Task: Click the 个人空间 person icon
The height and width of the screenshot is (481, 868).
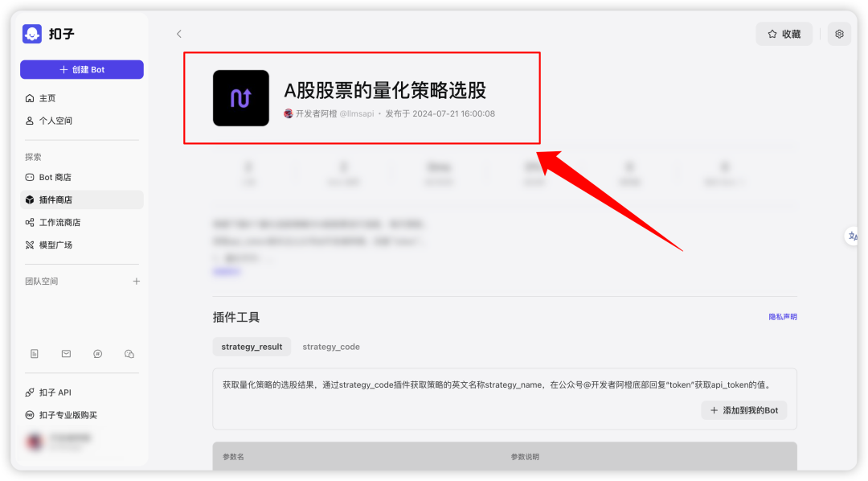Action: click(x=30, y=121)
